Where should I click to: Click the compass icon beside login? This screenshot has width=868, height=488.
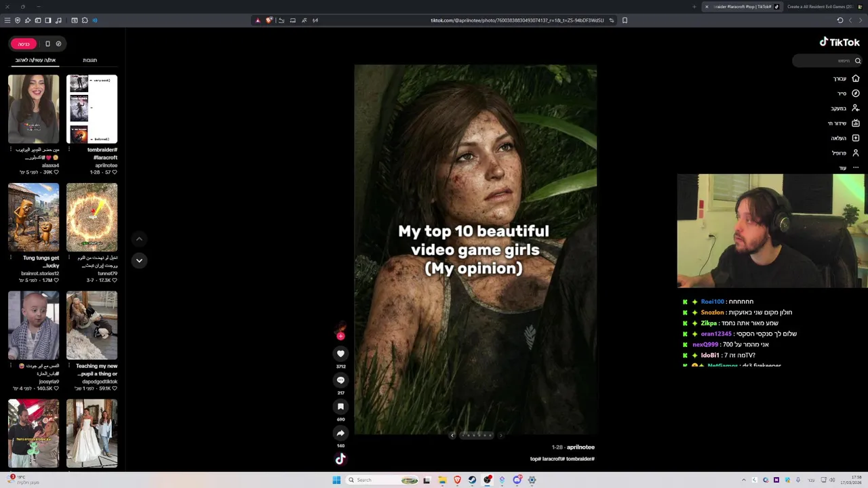click(58, 44)
